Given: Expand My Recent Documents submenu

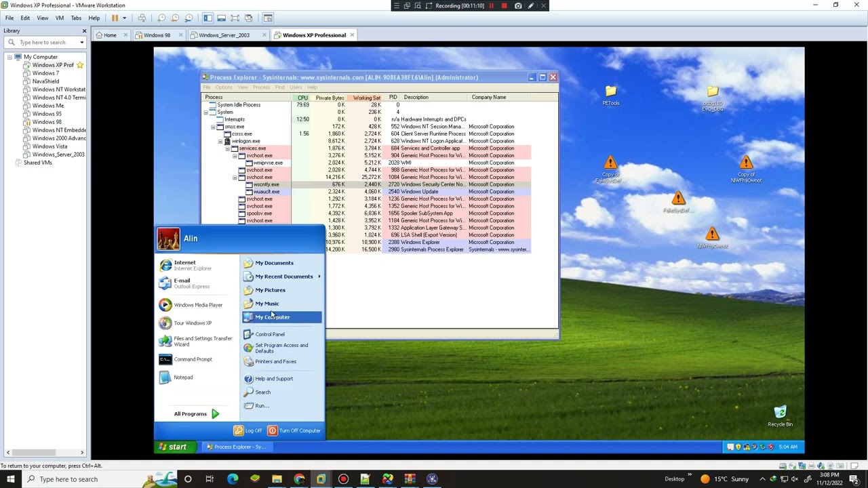Looking at the screenshot, I should point(282,277).
